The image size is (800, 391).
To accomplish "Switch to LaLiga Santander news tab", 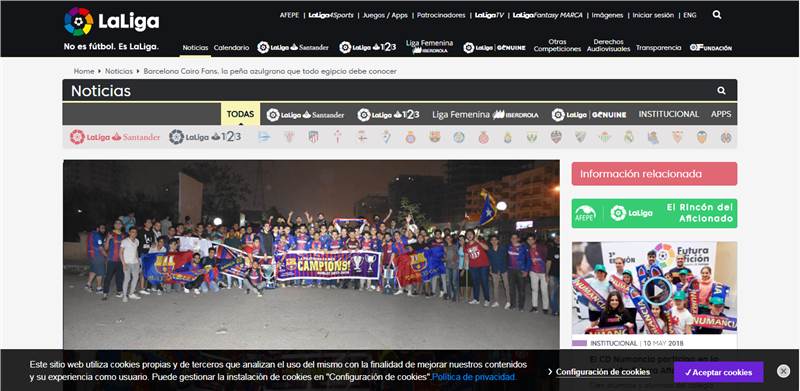I will click(305, 114).
